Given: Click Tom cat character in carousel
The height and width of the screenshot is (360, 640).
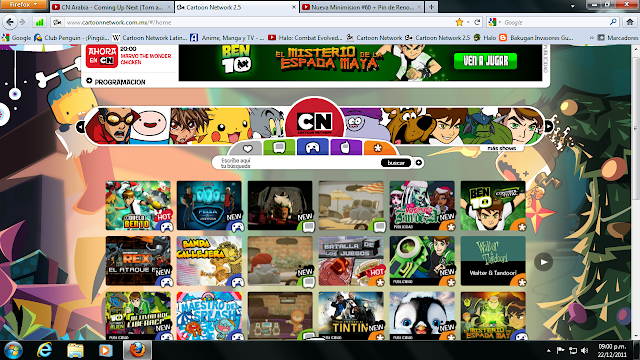Looking at the screenshot, I should pyautogui.click(x=266, y=124).
